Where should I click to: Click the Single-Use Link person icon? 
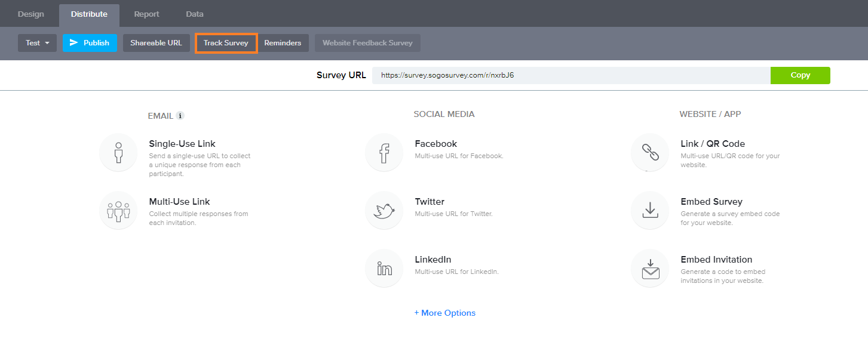118,153
